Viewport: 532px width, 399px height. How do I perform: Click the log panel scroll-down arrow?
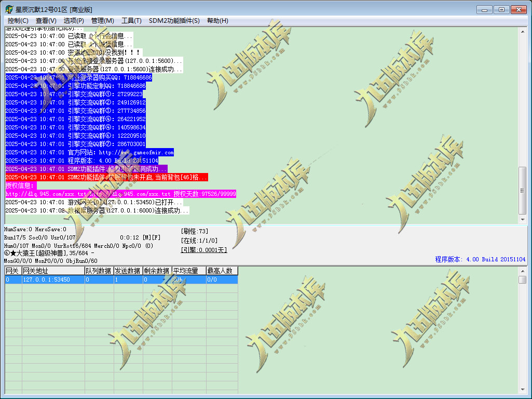523,219
